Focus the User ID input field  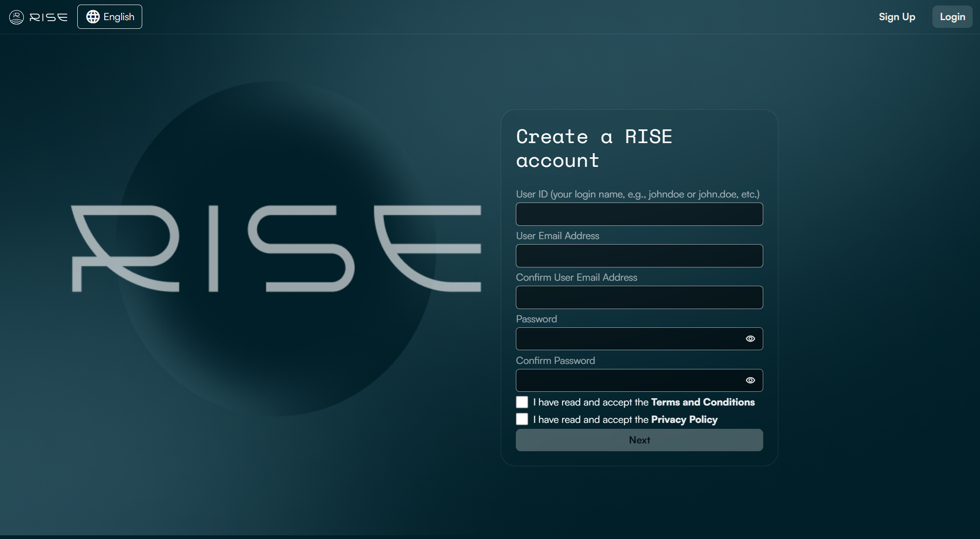639,214
